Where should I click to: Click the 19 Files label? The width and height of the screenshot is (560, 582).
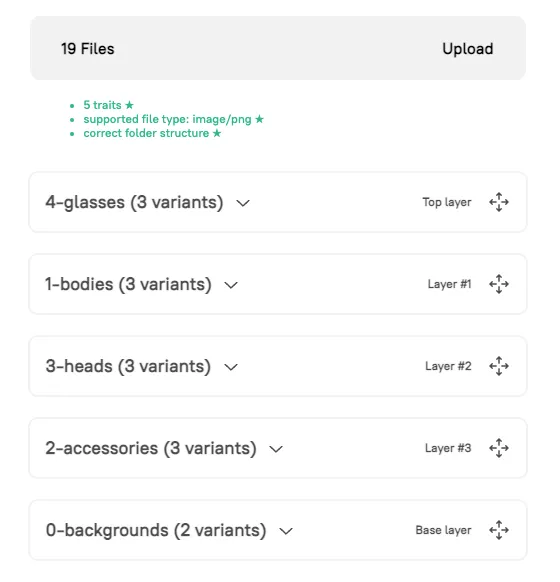(88, 49)
